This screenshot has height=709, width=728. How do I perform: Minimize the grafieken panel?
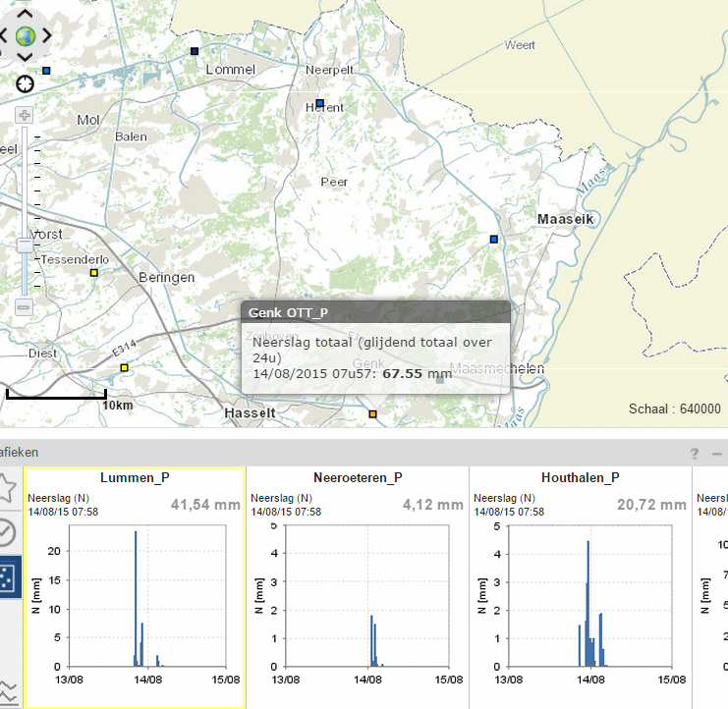717,454
